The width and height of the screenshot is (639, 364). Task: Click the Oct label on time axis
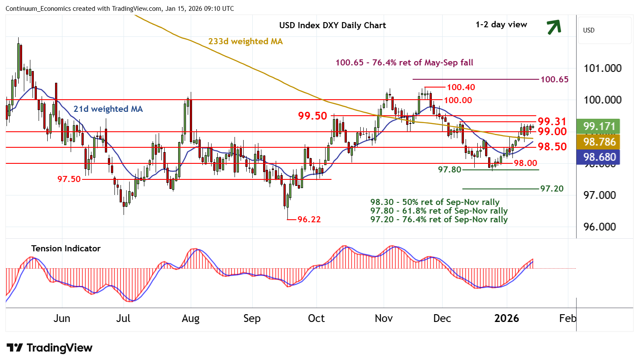click(316, 318)
